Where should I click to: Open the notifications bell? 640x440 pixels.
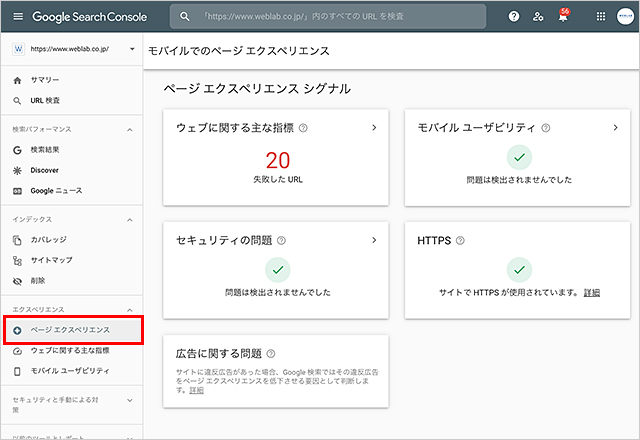click(x=563, y=16)
